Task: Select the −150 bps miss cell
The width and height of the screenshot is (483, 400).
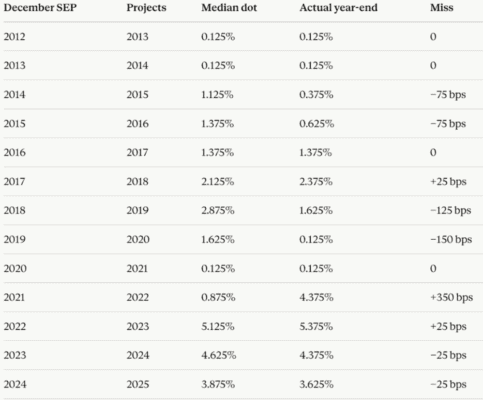Action: point(451,239)
